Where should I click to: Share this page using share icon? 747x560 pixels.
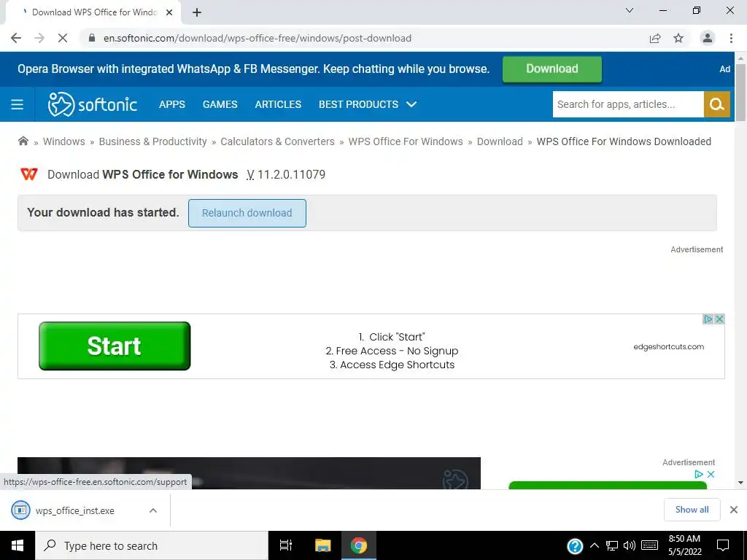click(655, 38)
